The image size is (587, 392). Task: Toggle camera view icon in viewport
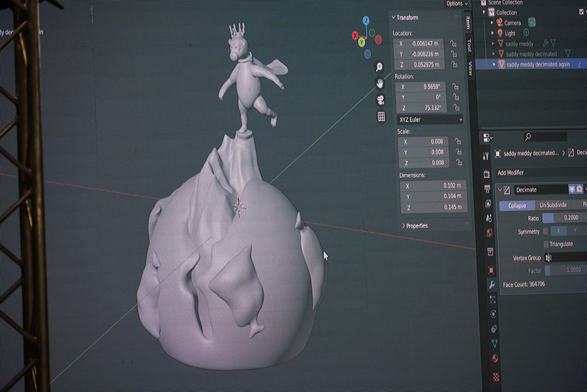pos(381,100)
